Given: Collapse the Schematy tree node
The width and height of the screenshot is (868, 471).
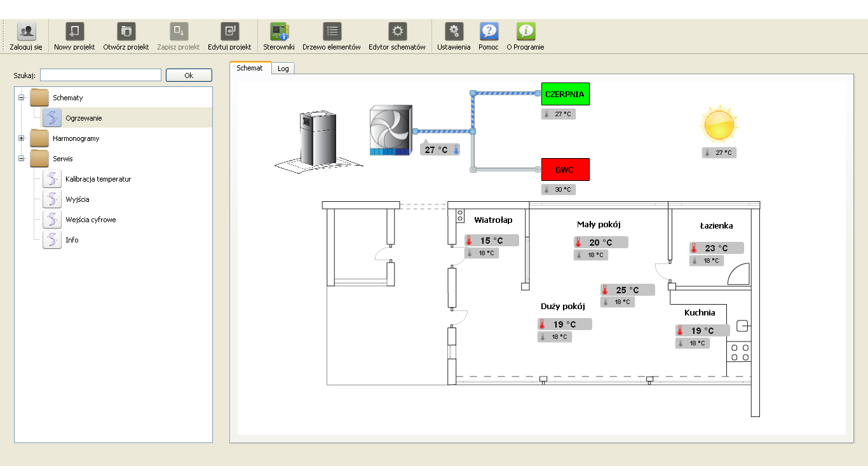Looking at the screenshot, I should (x=21, y=98).
